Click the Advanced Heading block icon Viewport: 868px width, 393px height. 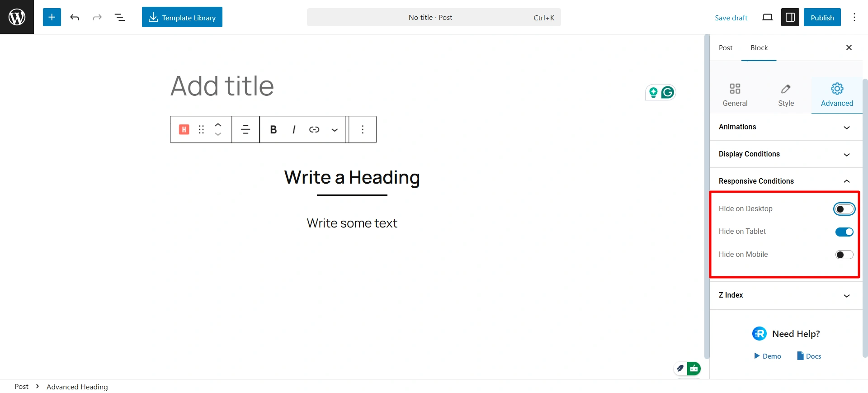tap(184, 130)
